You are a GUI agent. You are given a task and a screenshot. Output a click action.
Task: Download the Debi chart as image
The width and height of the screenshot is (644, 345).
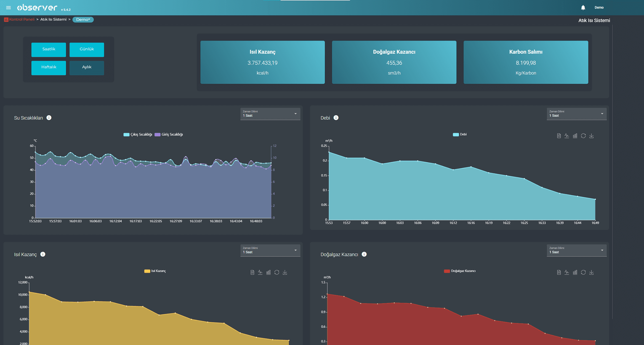(x=592, y=136)
